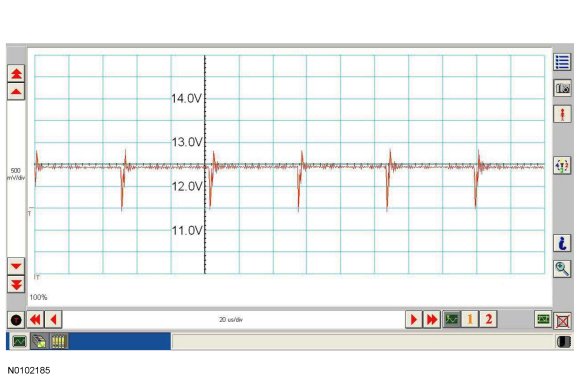This screenshot has width=580, height=380.
Task: Click the camera snapshot icon
Action: click(562, 88)
